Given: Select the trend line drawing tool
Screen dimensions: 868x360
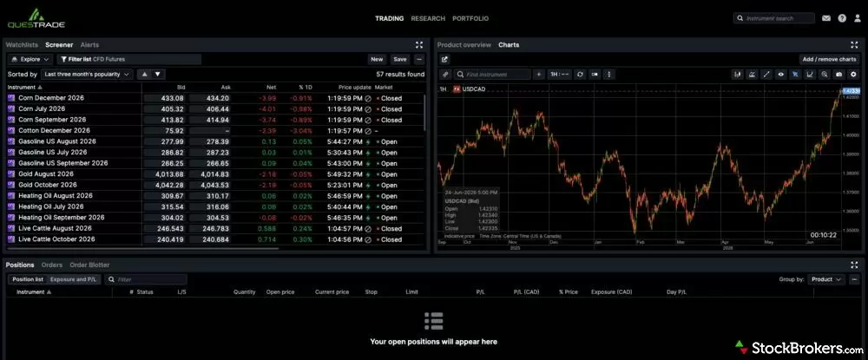Looking at the screenshot, I should [766, 74].
